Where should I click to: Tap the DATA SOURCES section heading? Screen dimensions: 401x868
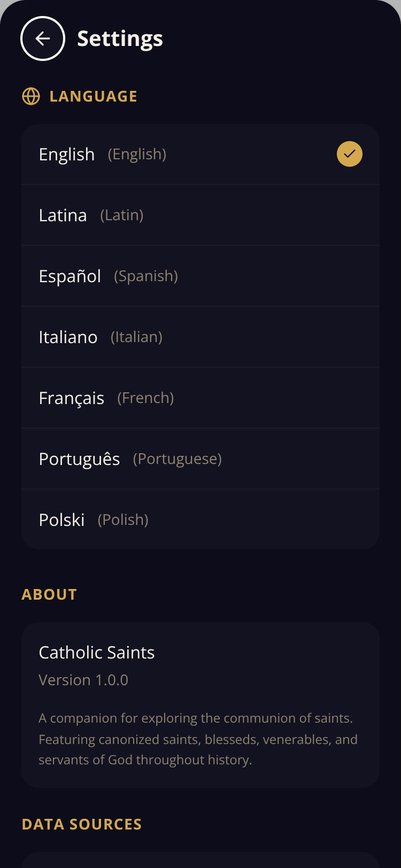(82, 824)
